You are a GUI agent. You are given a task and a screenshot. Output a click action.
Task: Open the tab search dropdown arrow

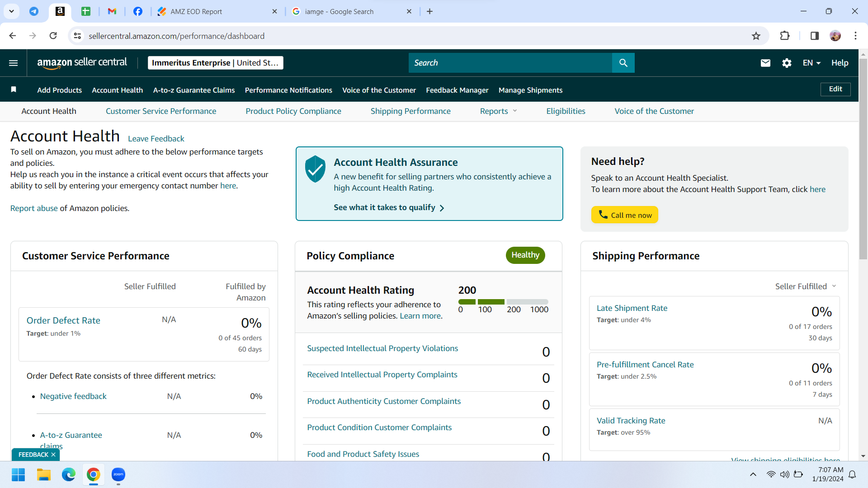(11, 11)
